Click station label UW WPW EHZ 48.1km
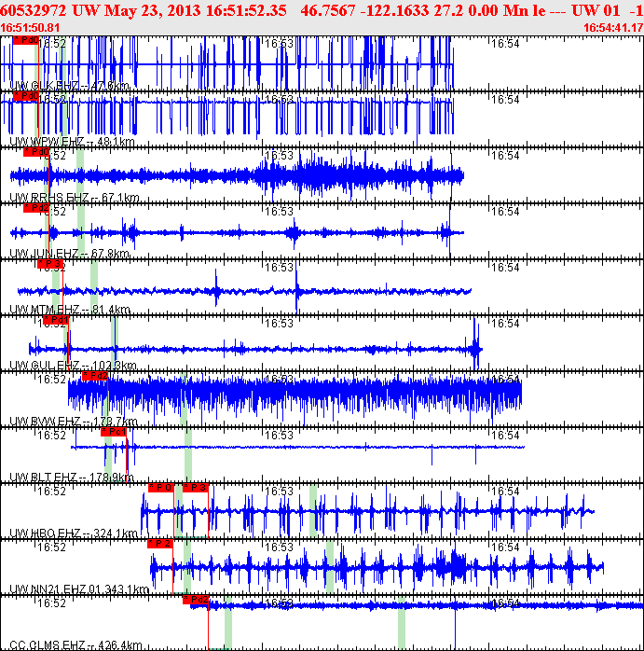 point(72,142)
